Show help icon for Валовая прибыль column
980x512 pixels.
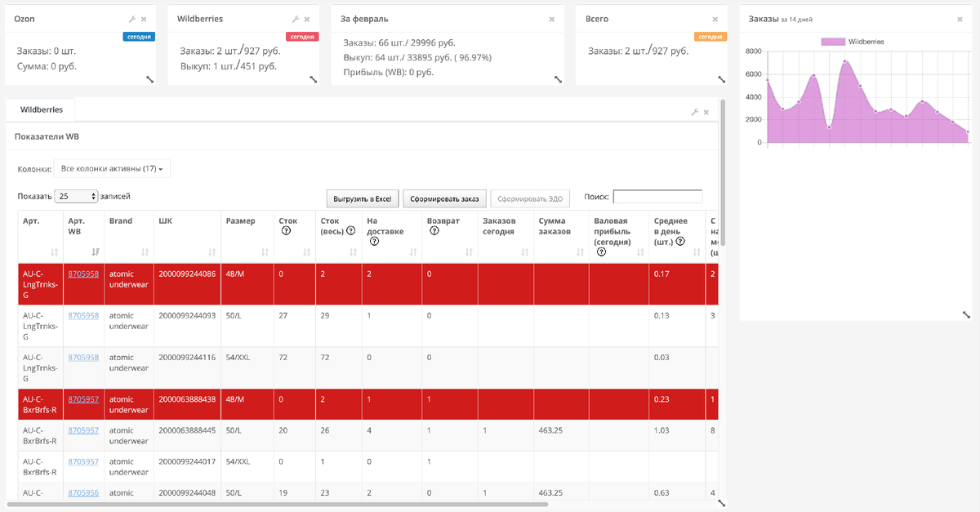pyautogui.click(x=601, y=252)
